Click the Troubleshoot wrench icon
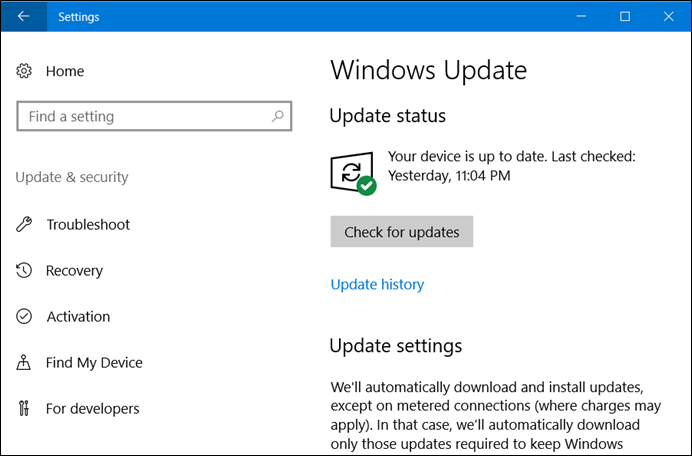This screenshot has height=456, width=692. [x=24, y=224]
